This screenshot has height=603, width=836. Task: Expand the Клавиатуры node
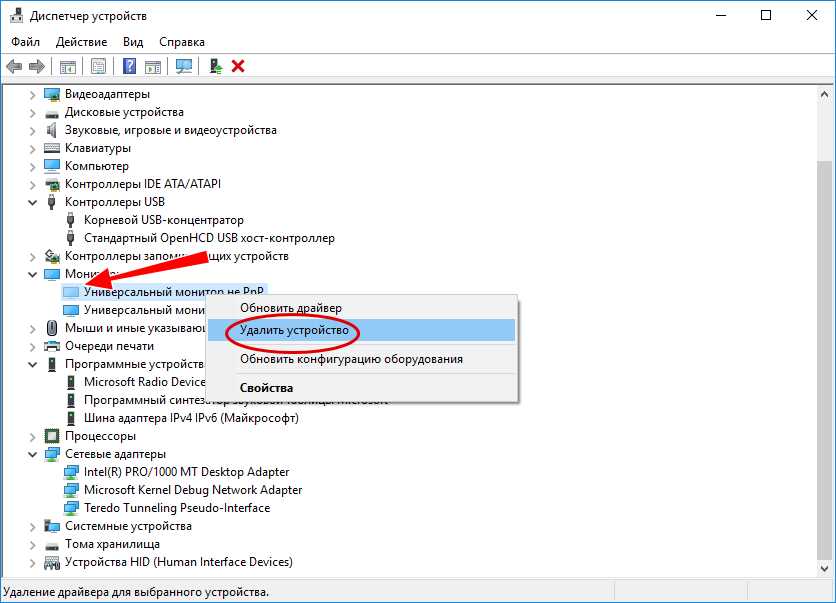33,149
